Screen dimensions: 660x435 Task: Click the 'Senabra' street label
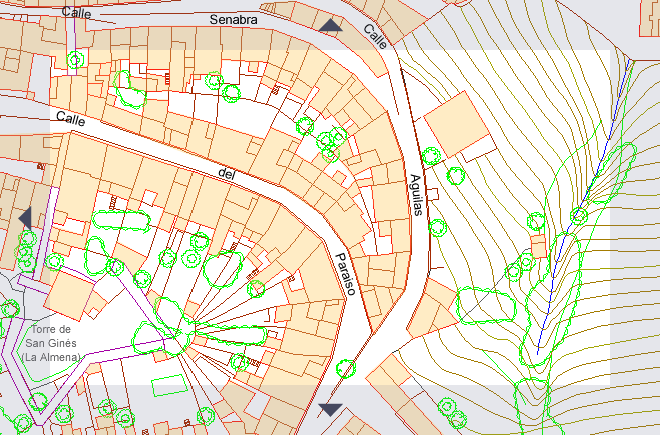click(234, 20)
